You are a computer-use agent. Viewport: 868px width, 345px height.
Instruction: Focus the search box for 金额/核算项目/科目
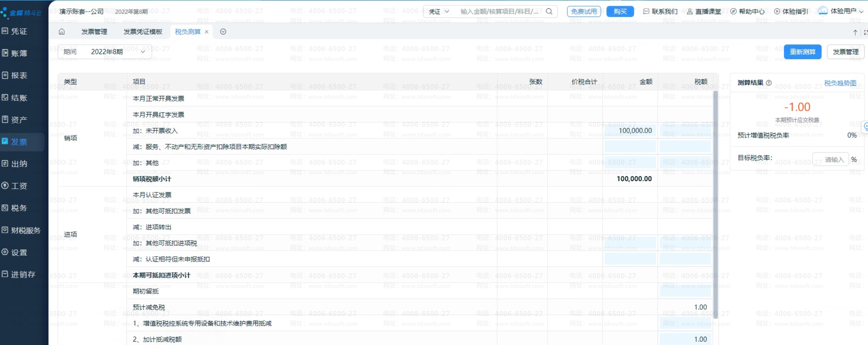click(500, 12)
